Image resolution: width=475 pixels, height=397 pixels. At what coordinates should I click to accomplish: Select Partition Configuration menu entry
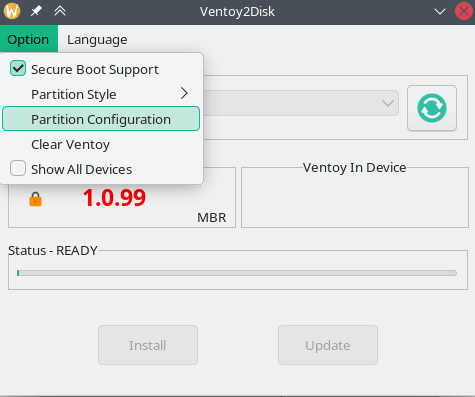(101, 119)
